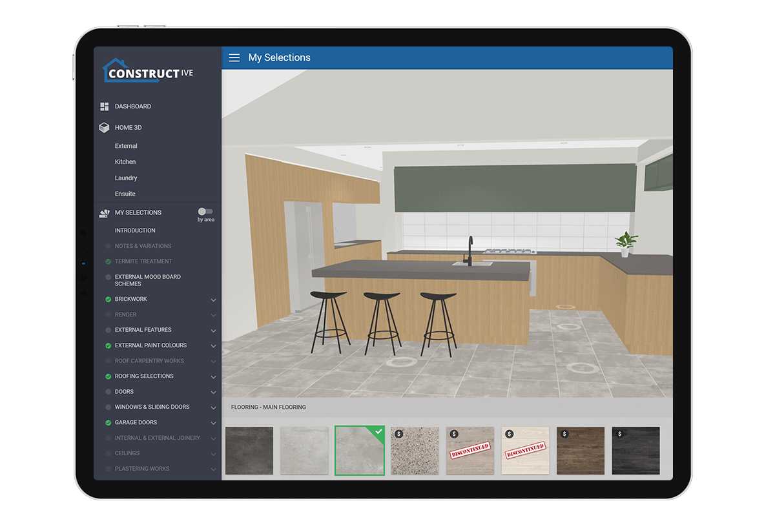Click Termite Treatment green check status

click(108, 261)
